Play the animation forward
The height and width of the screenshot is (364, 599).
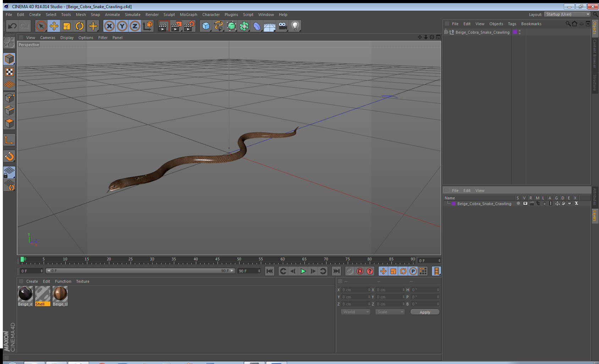pos(303,271)
